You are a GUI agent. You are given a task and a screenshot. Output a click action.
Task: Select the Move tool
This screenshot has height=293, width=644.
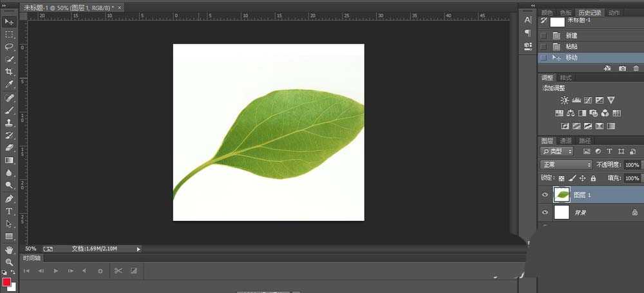tap(9, 23)
